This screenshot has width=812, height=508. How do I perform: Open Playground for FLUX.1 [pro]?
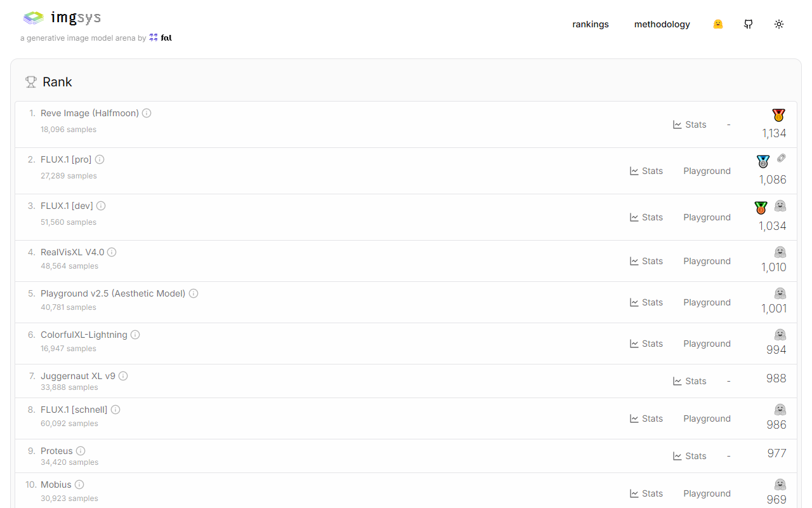click(x=707, y=171)
